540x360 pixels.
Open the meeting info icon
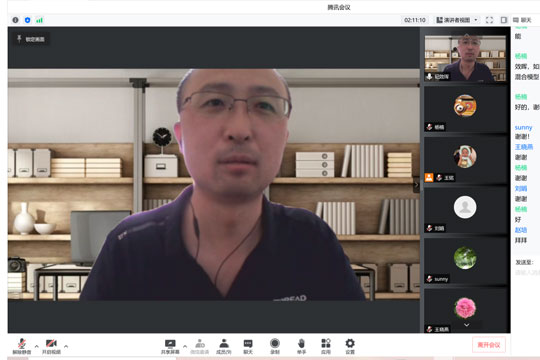coord(15,20)
